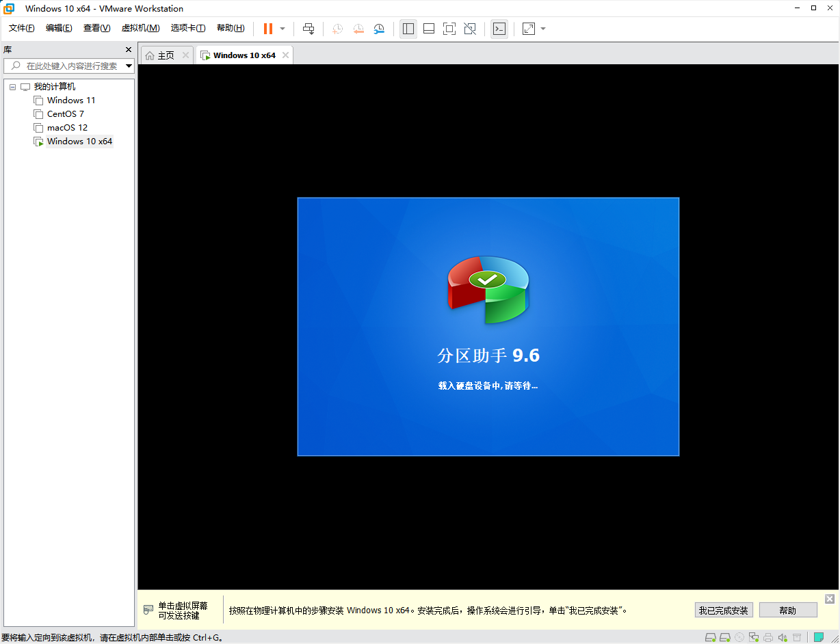The height and width of the screenshot is (644, 840).
Task: Click the first hard disk status icon
Action: 711,637
